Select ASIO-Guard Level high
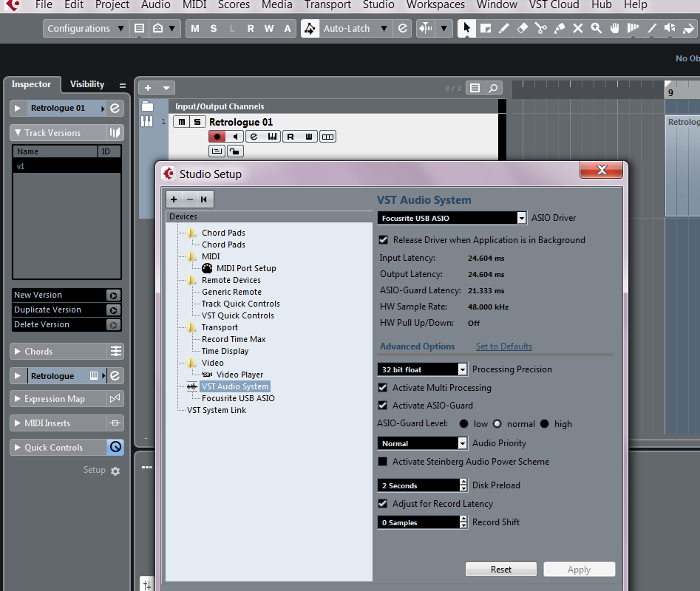 544,424
